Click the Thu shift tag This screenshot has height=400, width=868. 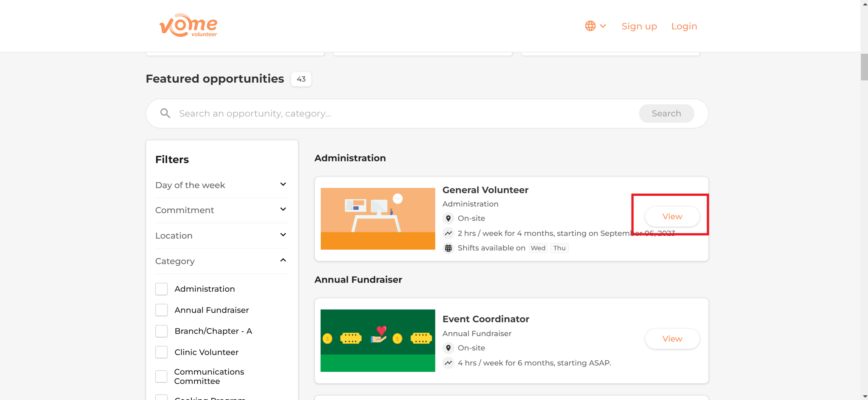click(559, 248)
